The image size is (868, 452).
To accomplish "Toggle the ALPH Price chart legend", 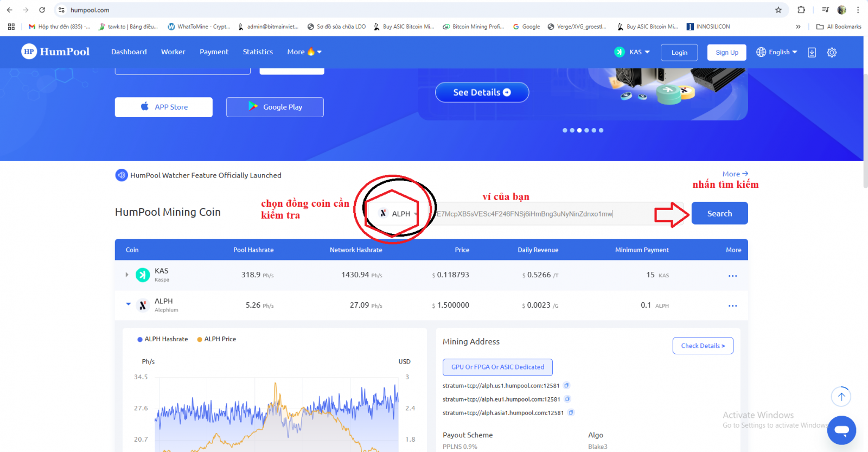I will (x=216, y=339).
